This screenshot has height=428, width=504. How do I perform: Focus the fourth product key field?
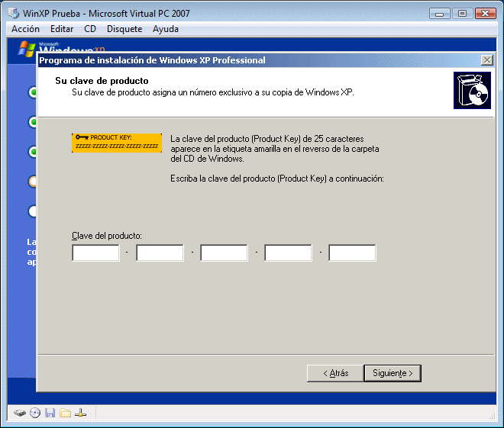point(288,253)
